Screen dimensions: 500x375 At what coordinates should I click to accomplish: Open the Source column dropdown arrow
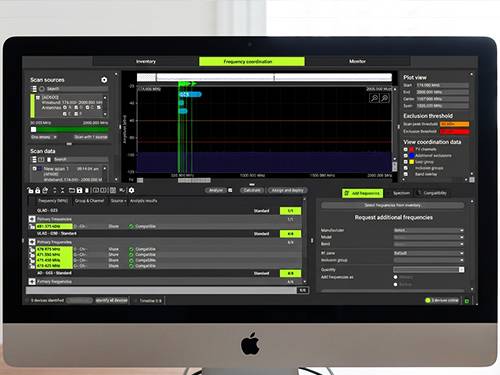tap(125, 201)
